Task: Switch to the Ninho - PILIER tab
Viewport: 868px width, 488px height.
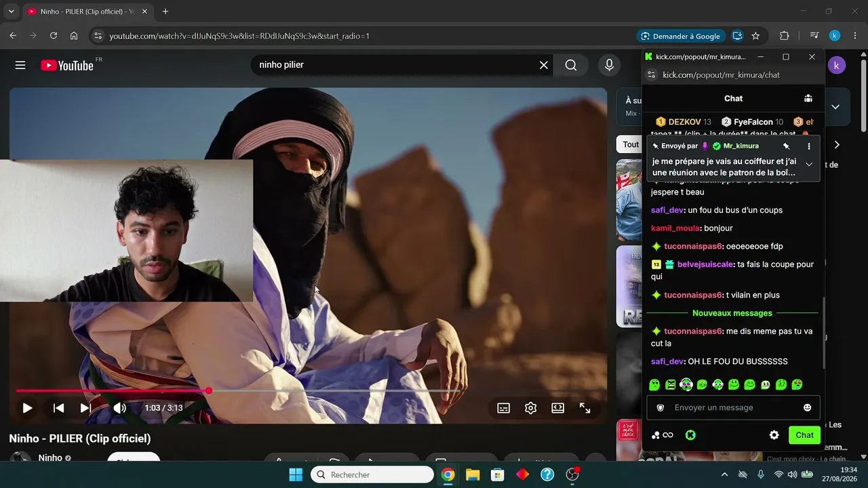Action: (88, 12)
